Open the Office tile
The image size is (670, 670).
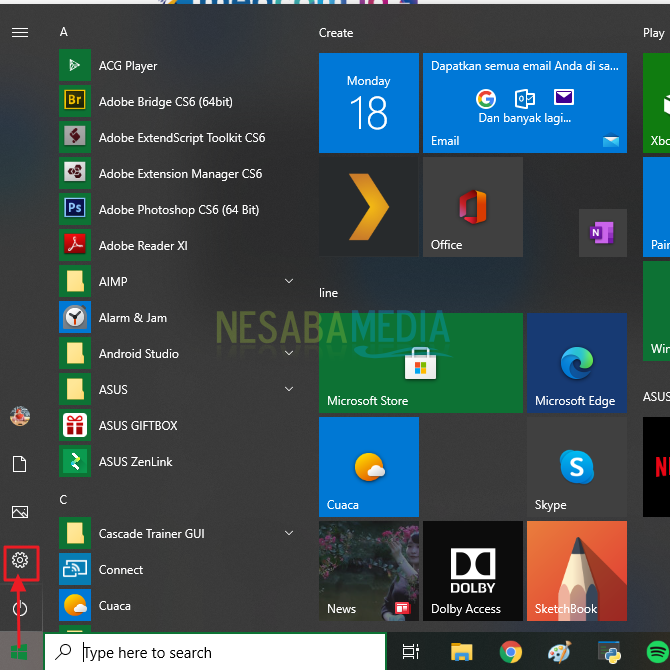pos(473,207)
